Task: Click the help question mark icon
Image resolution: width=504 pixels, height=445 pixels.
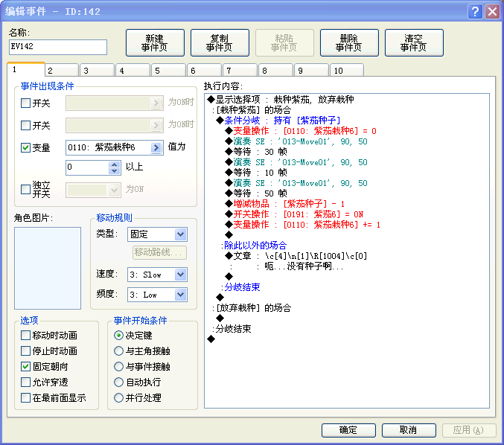Action: [x=475, y=12]
